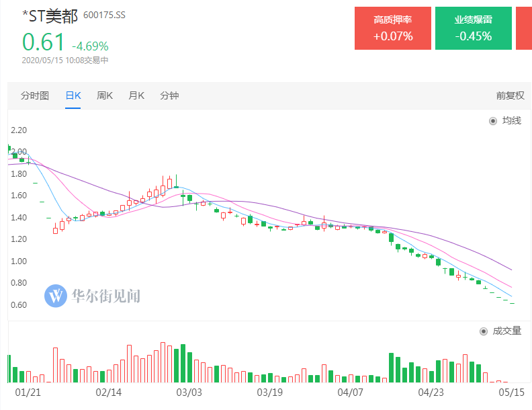Click the 2.20 price axis label
Image resolution: width=532 pixels, height=410 pixels.
coord(19,130)
